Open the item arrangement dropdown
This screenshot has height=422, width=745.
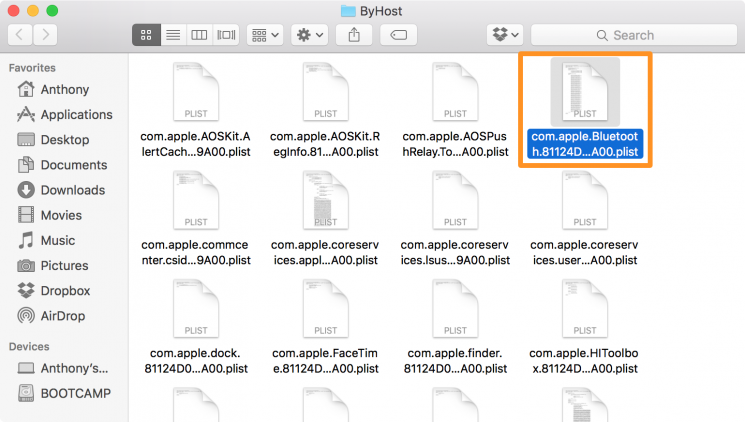tap(265, 35)
